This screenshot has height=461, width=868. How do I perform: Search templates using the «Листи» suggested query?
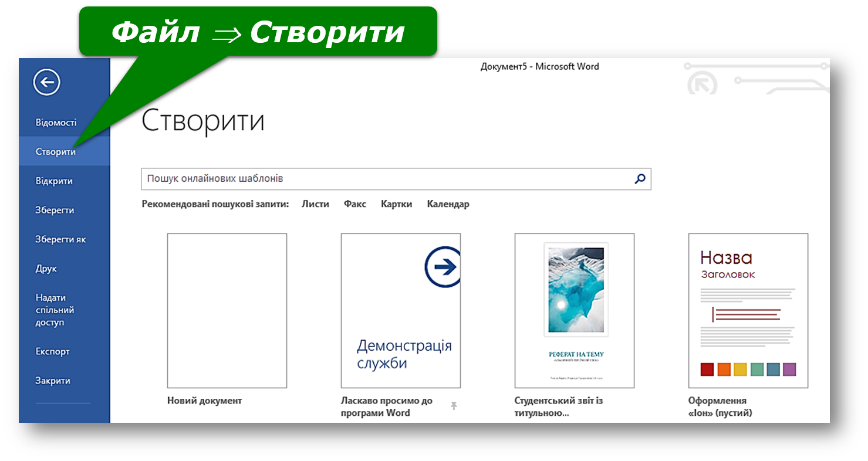(x=316, y=204)
